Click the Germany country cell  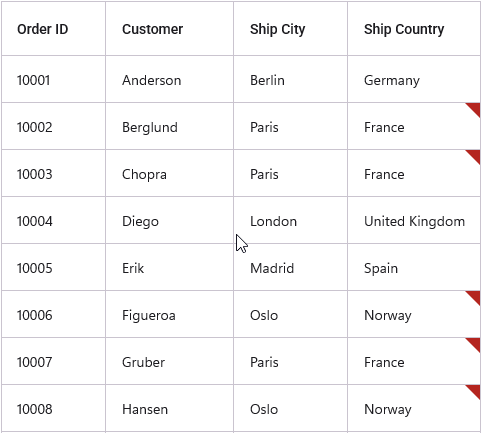click(414, 79)
